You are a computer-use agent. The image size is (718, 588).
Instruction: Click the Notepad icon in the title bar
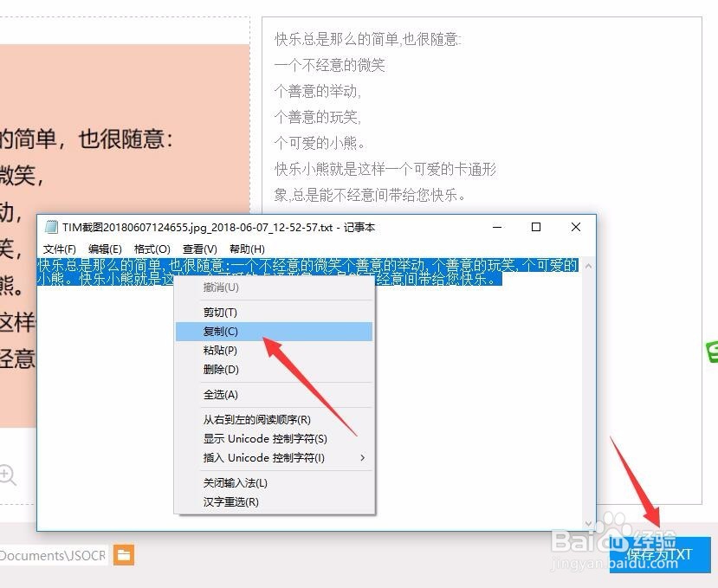53,227
